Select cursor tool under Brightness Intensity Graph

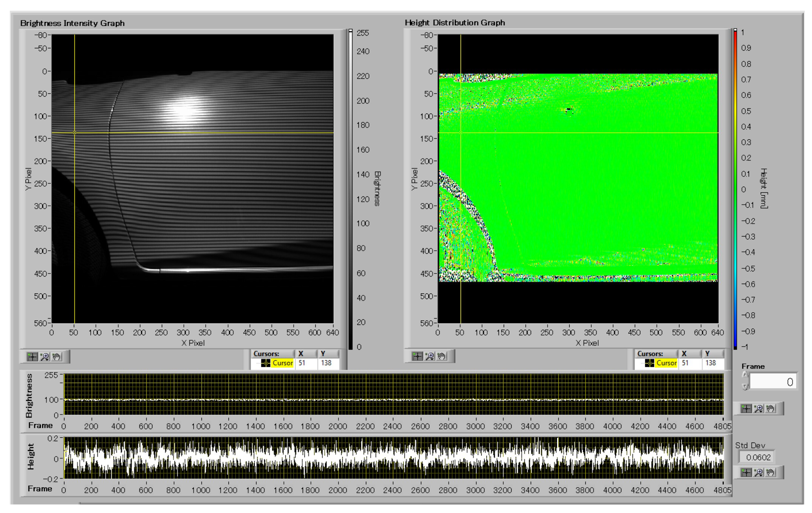32,356
